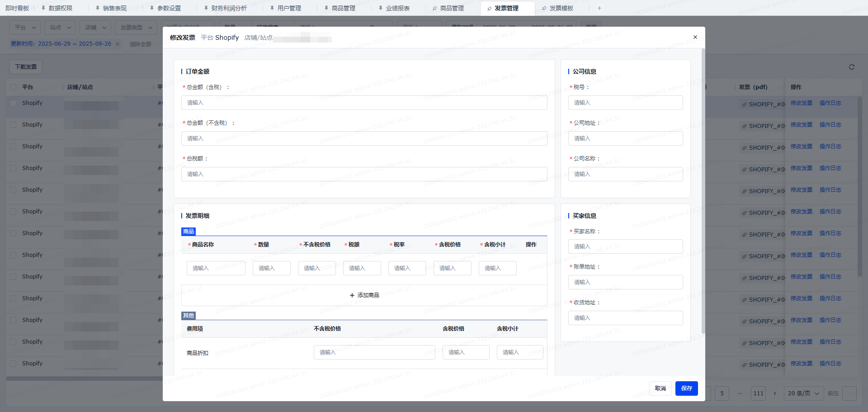
Task: Remove the 更新时间 date filter with its x icon
Action: (118, 44)
